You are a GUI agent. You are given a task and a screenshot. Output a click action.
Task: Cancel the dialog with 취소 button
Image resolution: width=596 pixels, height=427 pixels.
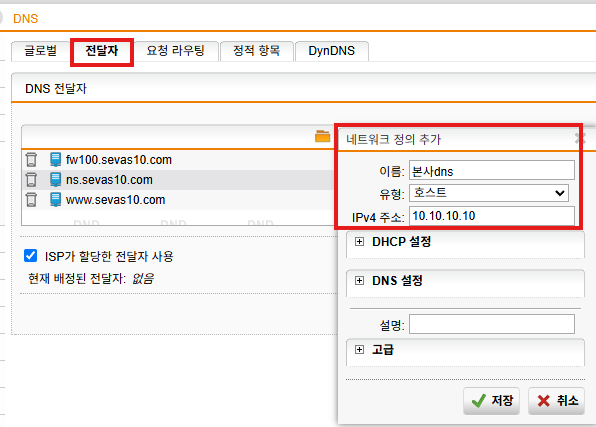556,401
